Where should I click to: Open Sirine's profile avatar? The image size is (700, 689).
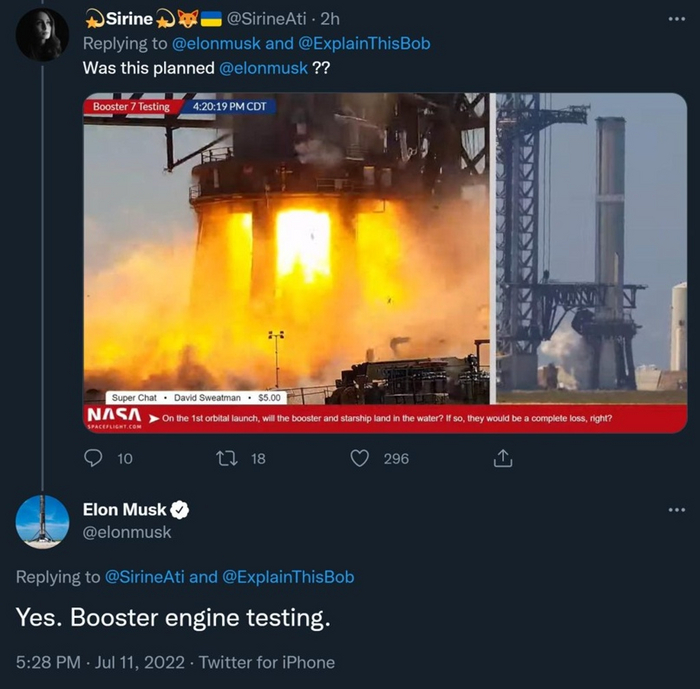point(42,36)
